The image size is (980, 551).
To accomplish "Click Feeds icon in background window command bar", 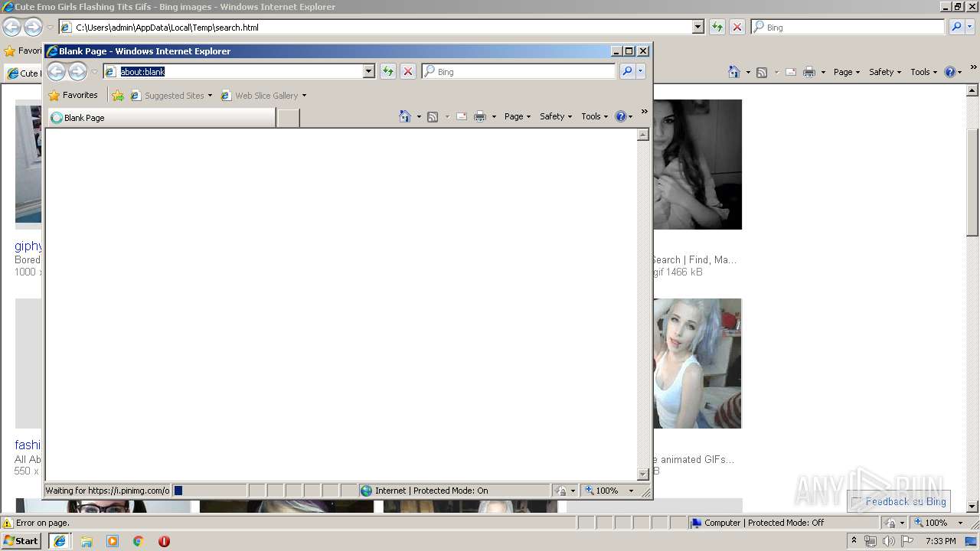I will point(762,72).
